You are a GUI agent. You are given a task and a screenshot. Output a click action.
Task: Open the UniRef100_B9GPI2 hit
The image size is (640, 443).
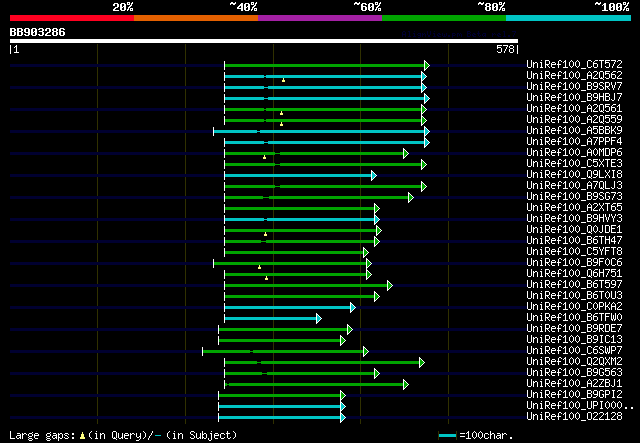[x=574, y=395]
